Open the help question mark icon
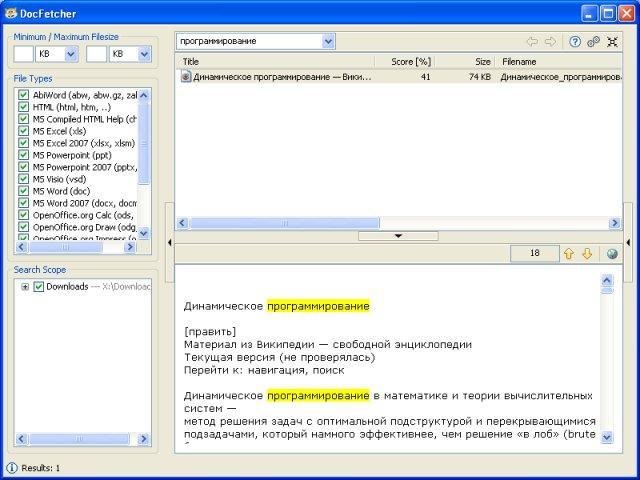Screen dimensions: 640x480 (575, 41)
